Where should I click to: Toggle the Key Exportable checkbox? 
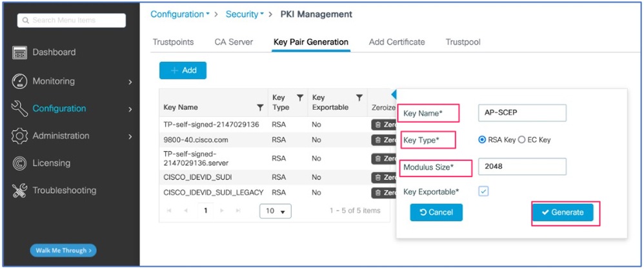(x=483, y=191)
